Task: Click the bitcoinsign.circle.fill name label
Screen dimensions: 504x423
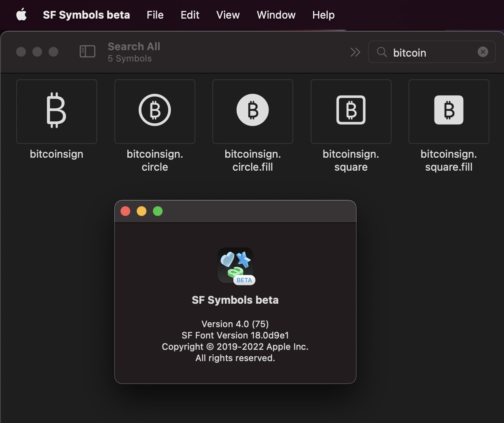Action: coord(253,161)
